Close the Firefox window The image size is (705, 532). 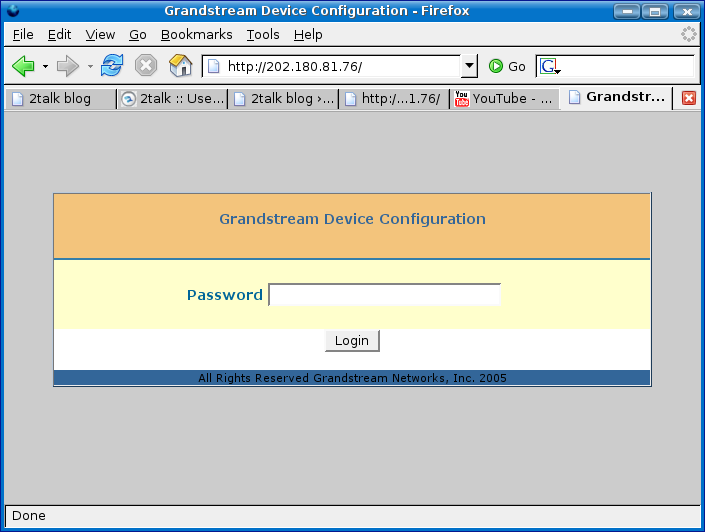coord(687,11)
